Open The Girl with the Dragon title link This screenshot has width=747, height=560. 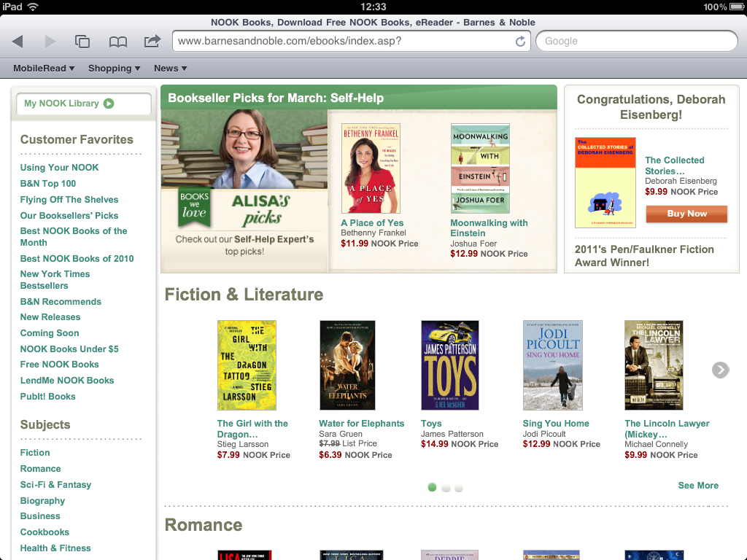pyautogui.click(x=252, y=429)
